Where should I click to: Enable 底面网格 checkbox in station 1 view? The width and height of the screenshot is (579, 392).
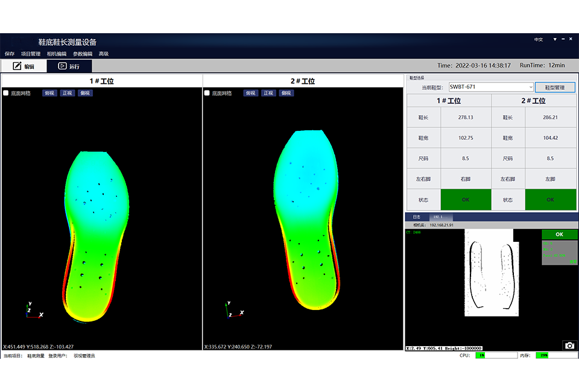click(6, 93)
